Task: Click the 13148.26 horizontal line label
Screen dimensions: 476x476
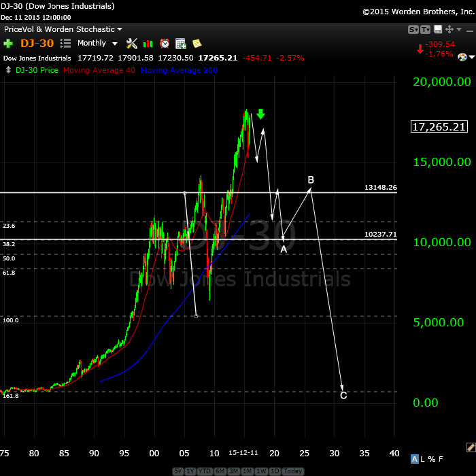Action: click(381, 187)
